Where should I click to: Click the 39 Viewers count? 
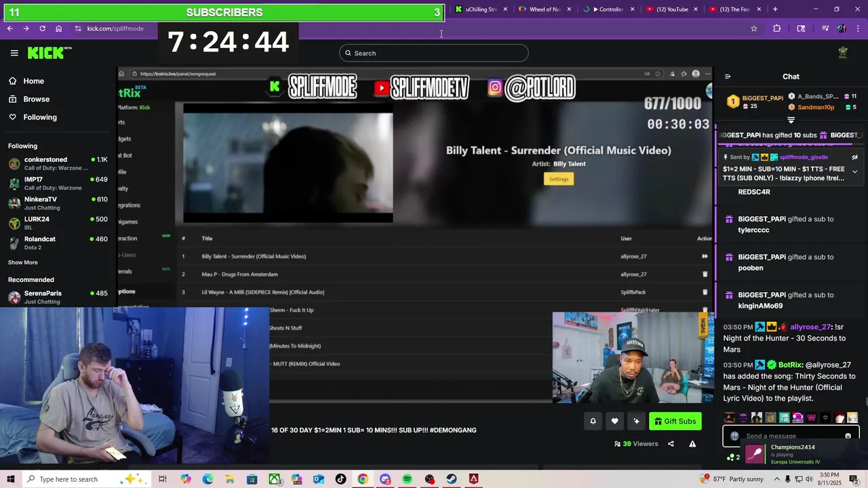pyautogui.click(x=636, y=444)
